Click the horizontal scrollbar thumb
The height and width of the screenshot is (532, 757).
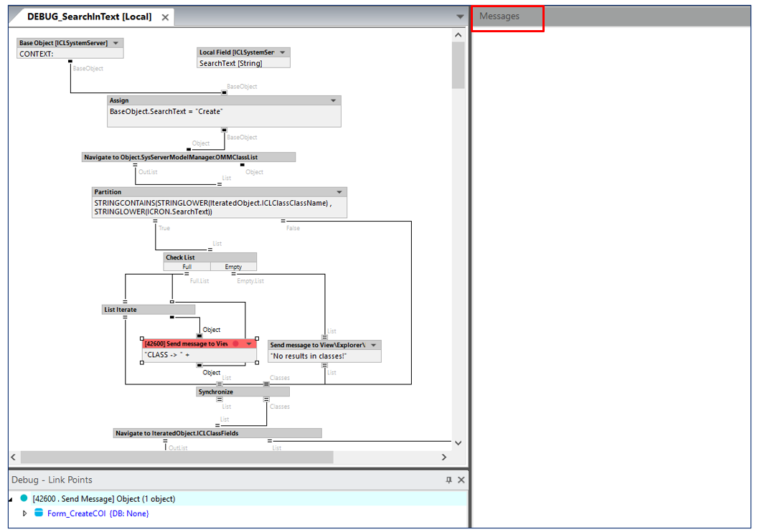(177, 457)
